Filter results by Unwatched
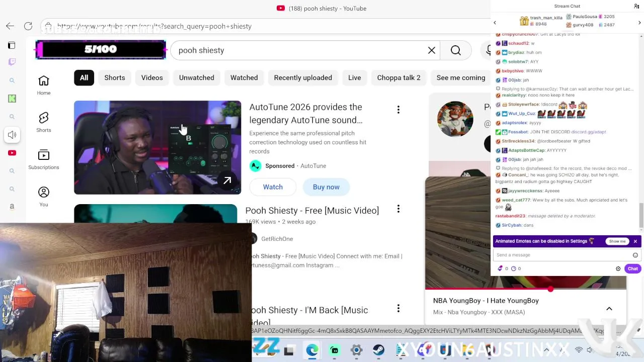 [x=197, y=77]
